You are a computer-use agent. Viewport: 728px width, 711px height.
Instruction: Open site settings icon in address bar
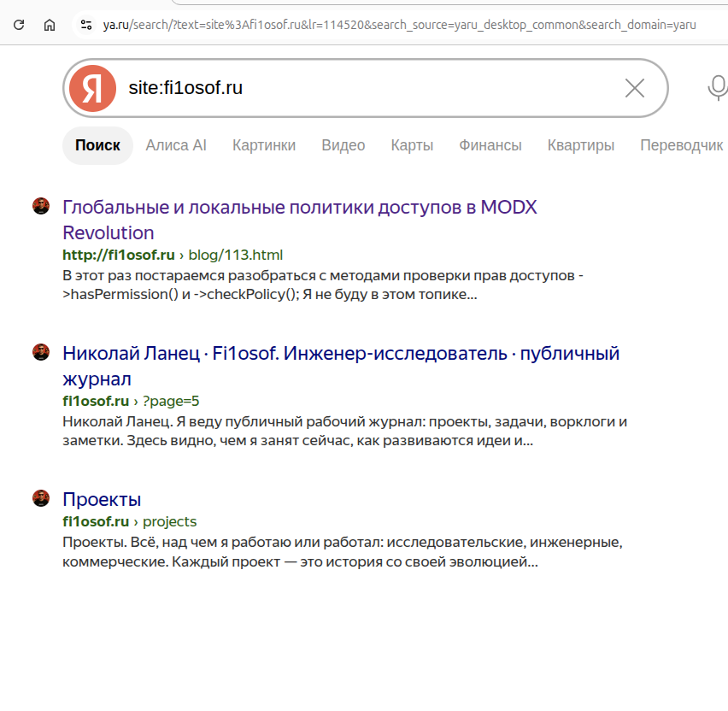[x=86, y=25]
